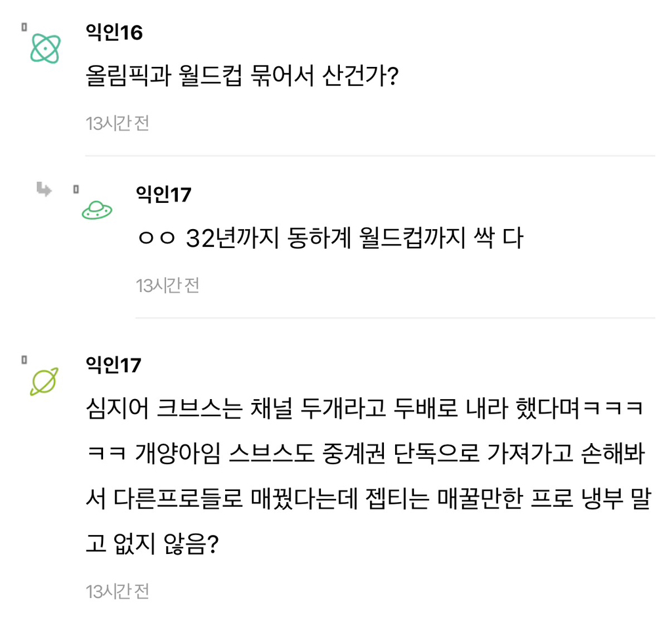Click the line starting with "심지어 크브스는"
Screen dimensions: 672x617
[x=365, y=410]
